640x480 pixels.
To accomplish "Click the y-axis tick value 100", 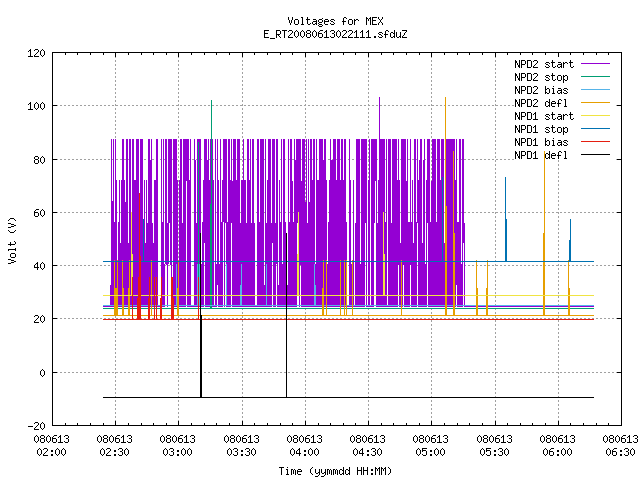I will [36, 106].
